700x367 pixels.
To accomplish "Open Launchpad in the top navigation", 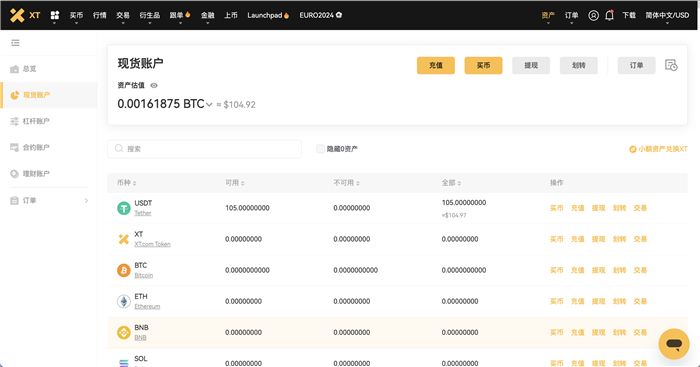I will pyautogui.click(x=268, y=15).
